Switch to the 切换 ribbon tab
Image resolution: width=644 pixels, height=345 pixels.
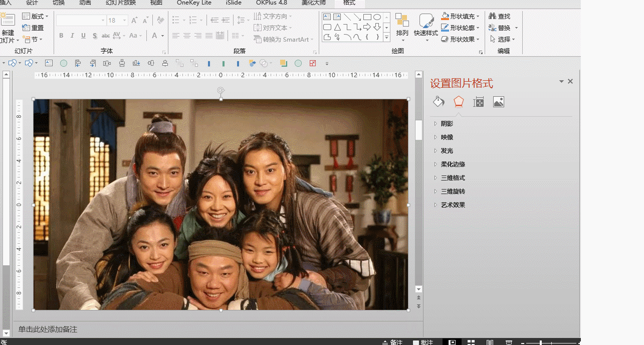point(59,3)
